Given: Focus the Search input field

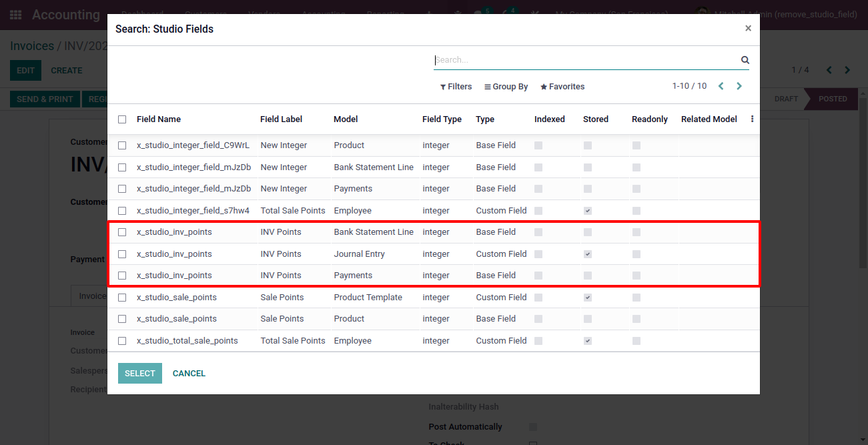Looking at the screenshot, I should pos(586,60).
